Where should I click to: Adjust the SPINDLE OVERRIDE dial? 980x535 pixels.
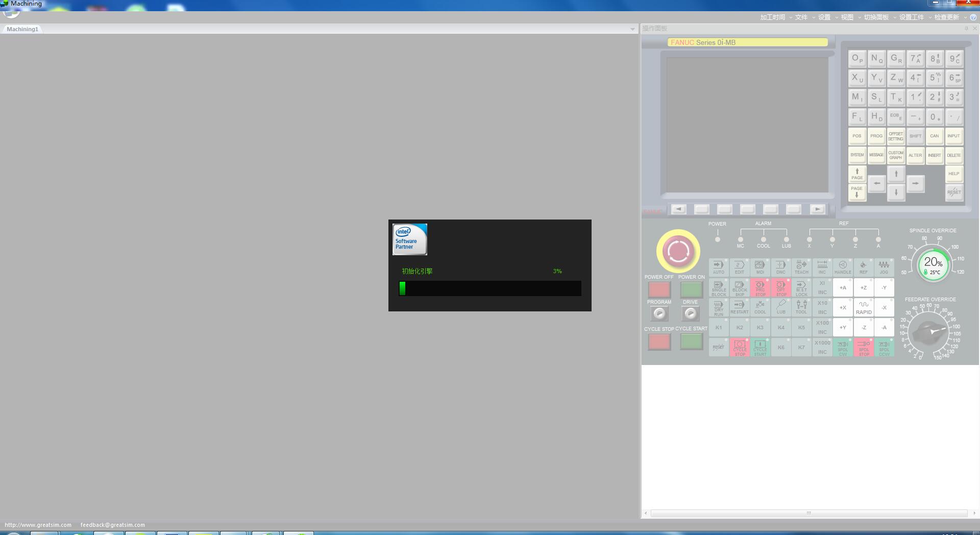[933, 264]
